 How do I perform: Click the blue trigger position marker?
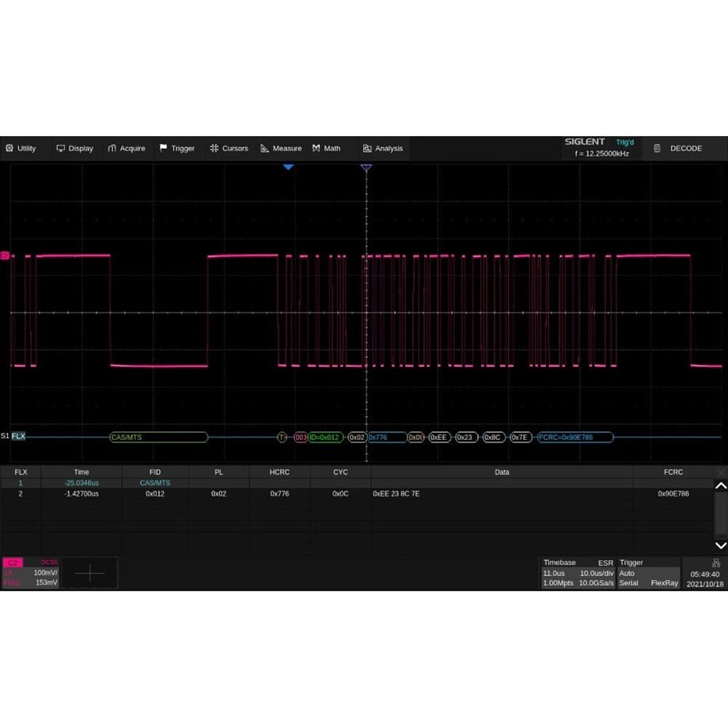[288, 167]
